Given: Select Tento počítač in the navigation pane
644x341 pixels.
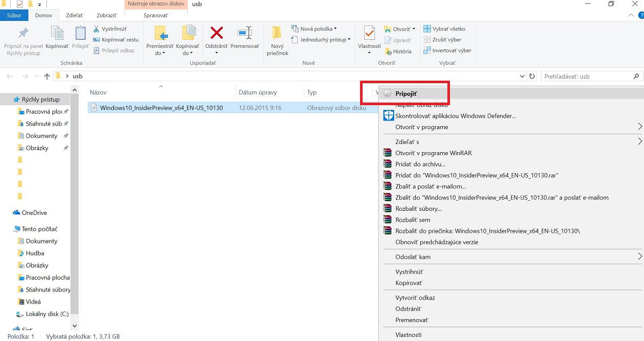Looking at the screenshot, I should point(39,229).
